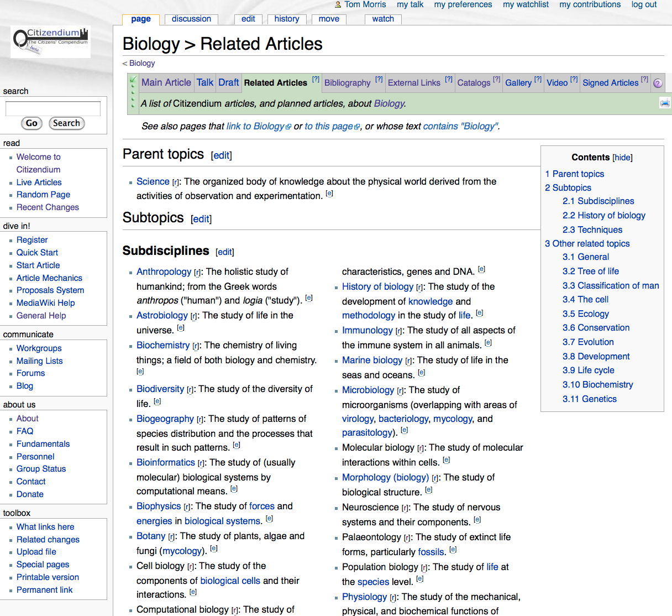Image resolution: width=672 pixels, height=616 pixels.
Task: Open Random Page in sidebar
Action: (43, 195)
